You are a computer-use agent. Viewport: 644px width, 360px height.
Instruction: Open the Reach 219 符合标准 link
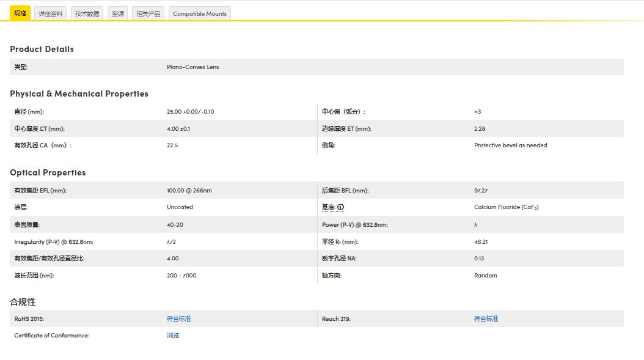point(486,318)
